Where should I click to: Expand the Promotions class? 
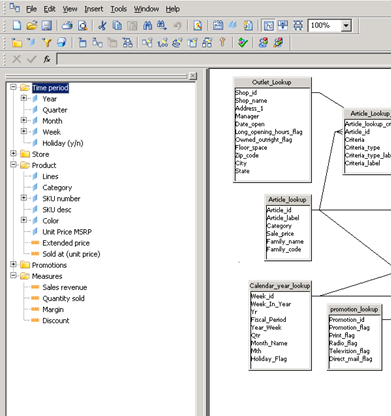[13, 265]
